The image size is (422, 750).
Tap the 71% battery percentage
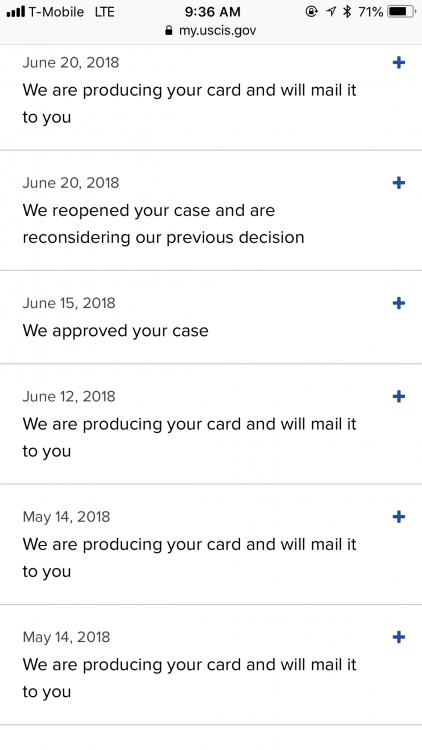click(x=370, y=11)
